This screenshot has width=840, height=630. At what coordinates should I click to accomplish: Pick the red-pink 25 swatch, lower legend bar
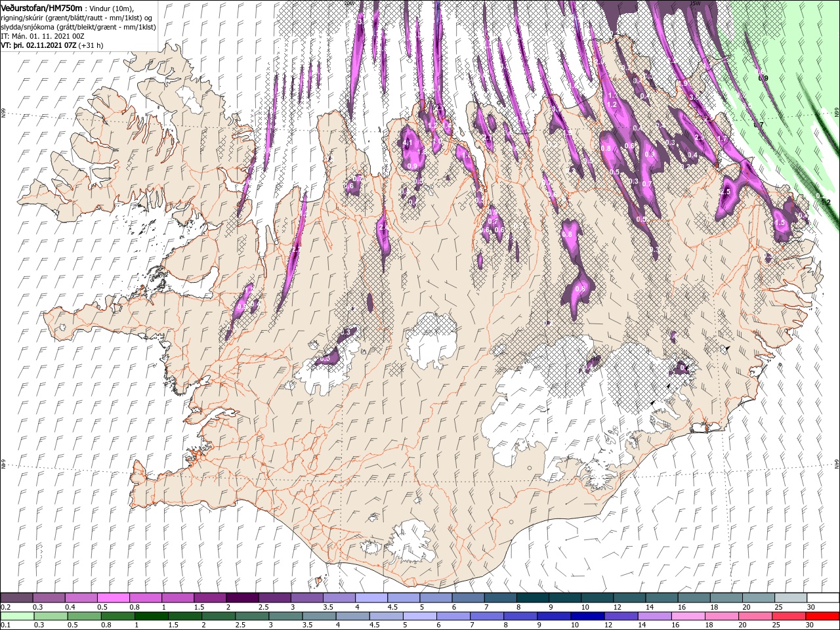click(789, 616)
